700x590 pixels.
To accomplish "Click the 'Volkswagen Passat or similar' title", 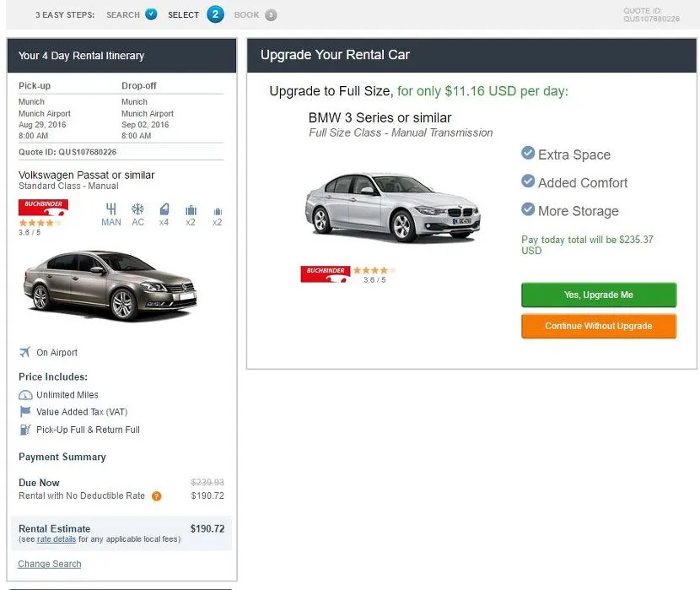I will 87,175.
